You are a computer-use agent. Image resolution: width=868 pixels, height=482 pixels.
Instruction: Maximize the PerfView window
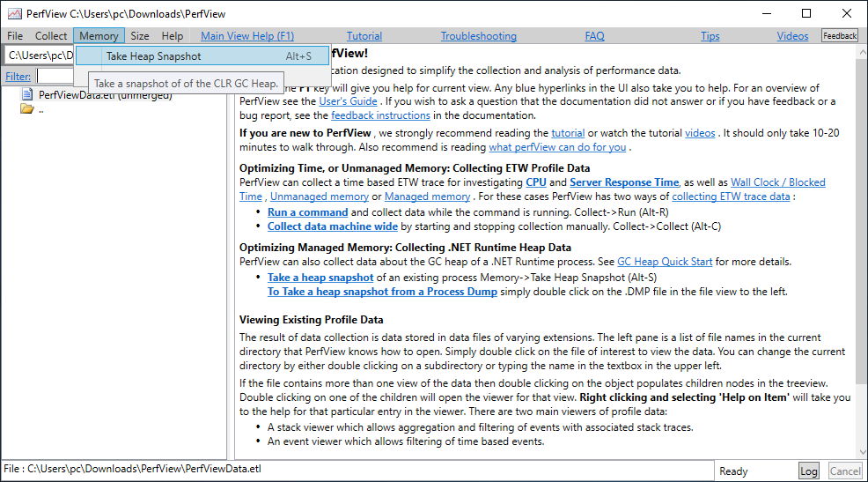point(806,14)
